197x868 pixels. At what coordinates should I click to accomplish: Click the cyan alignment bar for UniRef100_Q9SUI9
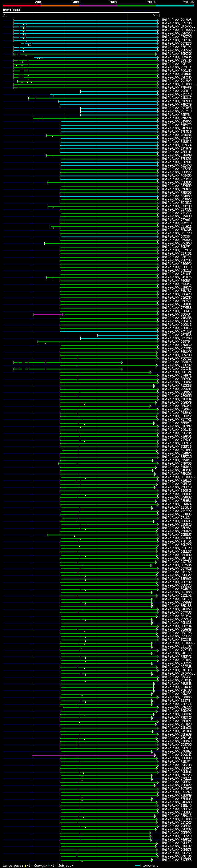(x=119, y=91)
